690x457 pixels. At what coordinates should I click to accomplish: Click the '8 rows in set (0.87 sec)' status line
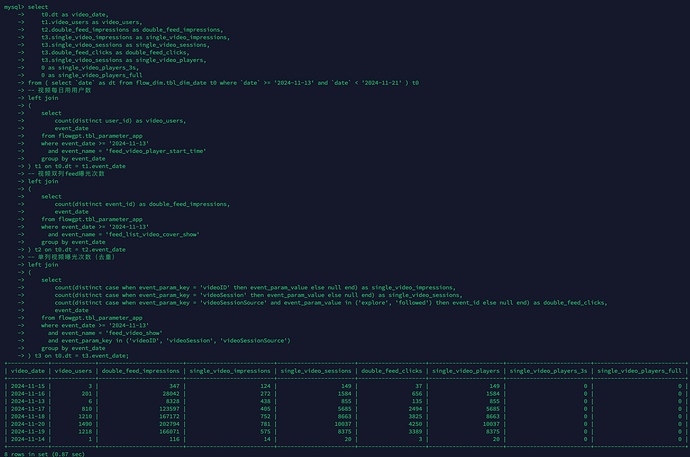point(44,454)
